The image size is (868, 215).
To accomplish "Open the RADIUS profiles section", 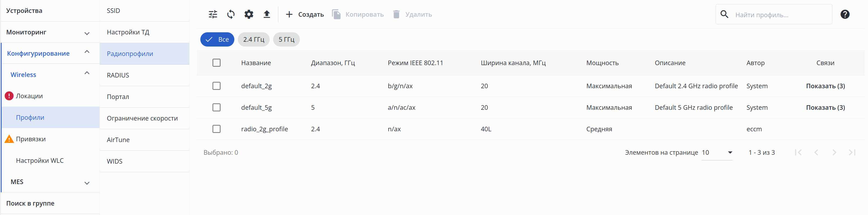I will tap(118, 75).
